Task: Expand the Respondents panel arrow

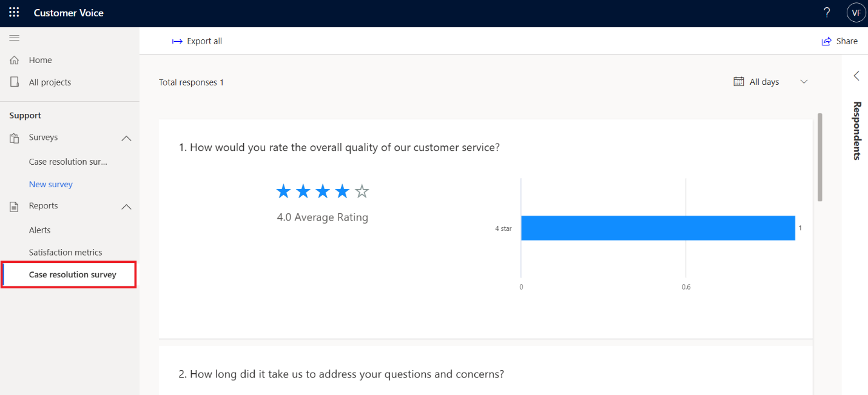Action: (x=856, y=76)
